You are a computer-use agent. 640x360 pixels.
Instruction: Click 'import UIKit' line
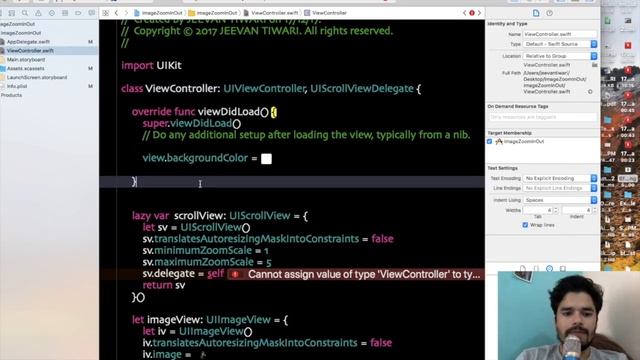pyautogui.click(x=151, y=65)
